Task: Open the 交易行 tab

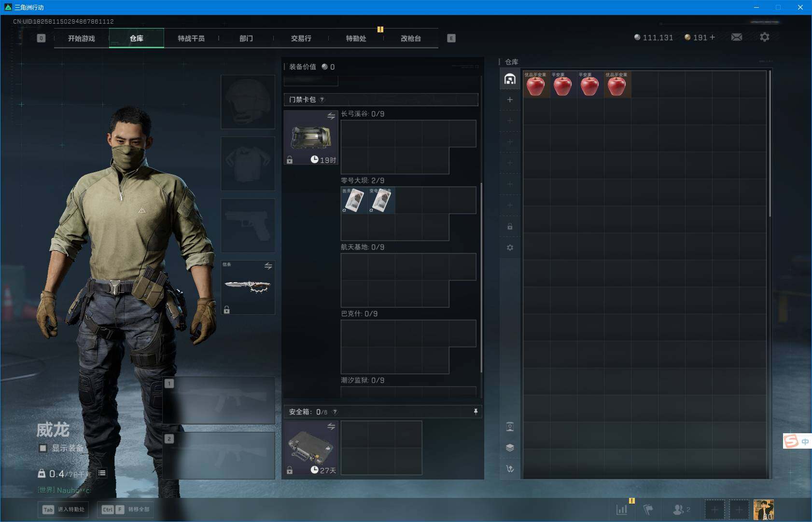Action: click(x=301, y=38)
